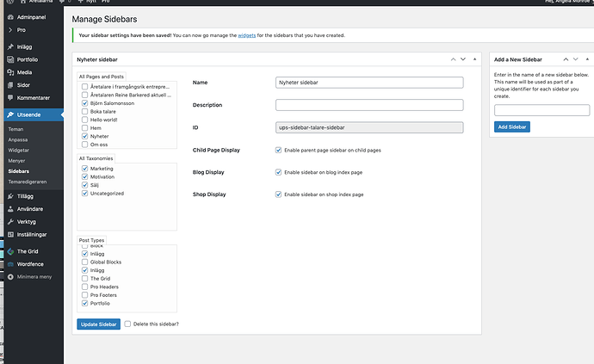Check the Pro Footers post type

(85, 295)
